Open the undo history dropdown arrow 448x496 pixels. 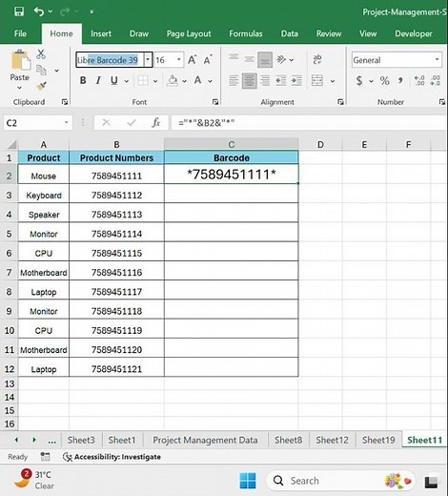51,11
